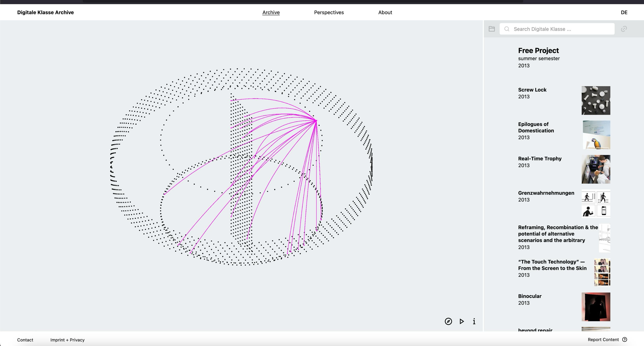Screen dimensions: 644x346
Task: Open the Archive nav item
Action: pyautogui.click(x=271, y=13)
